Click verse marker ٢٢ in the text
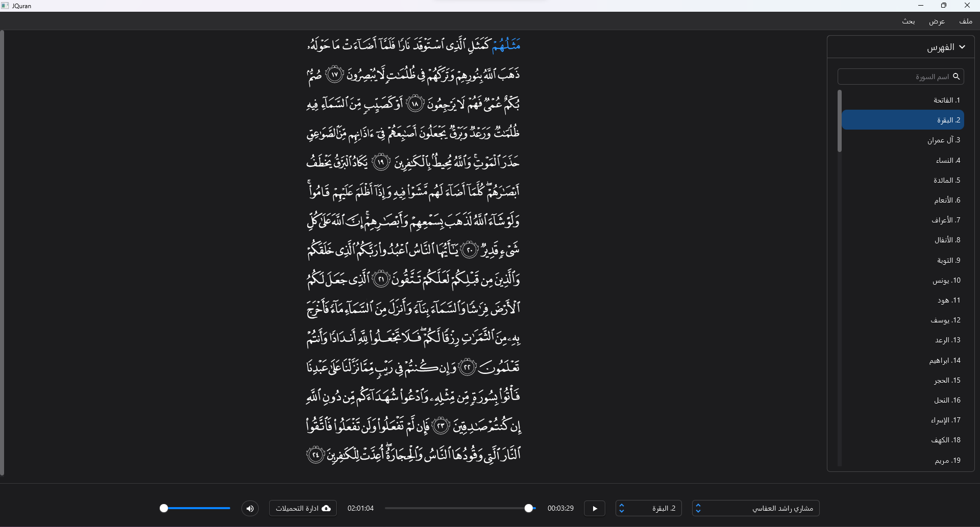 468,367
